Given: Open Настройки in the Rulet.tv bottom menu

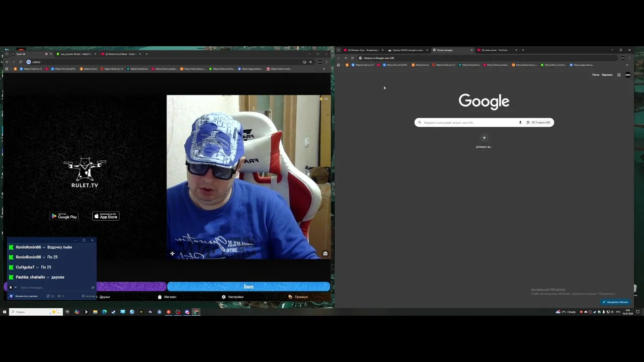Looking at the screenshot, I should pos(232,297).
